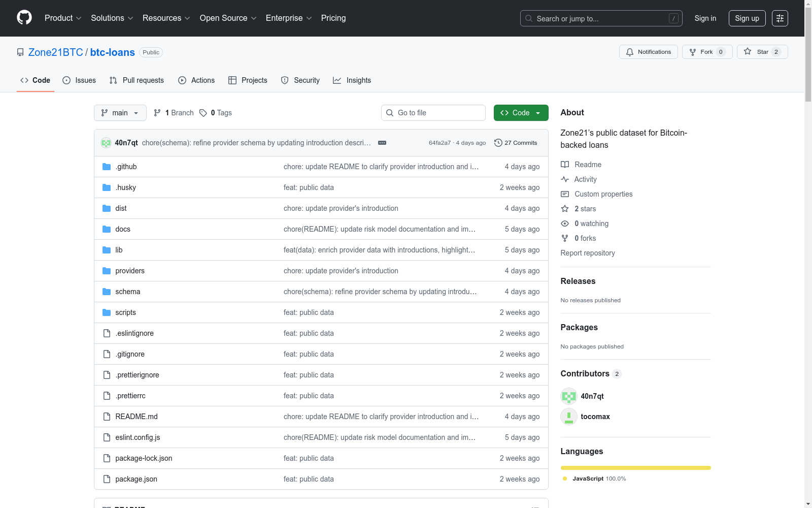Click the 40n7qt contributor avatar in sidebar

569,396
